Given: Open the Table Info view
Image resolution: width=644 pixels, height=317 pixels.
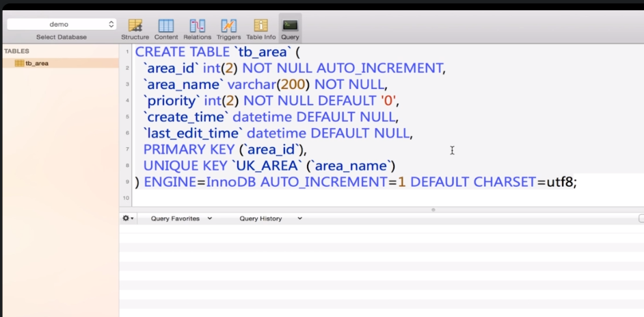Looking at the screenshot, I should [x=260, y=29].
